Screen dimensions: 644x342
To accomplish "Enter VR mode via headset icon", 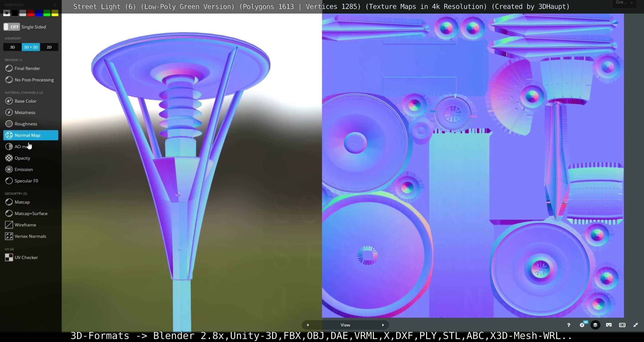I will tap(609, 325).
